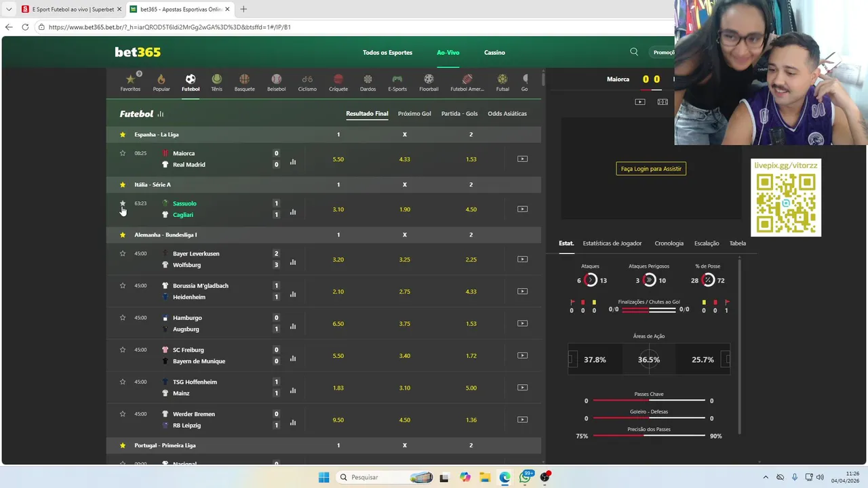Open the Cassino section
This screenshot has width=868, height=488.
pyautogui.click(x=494, y=52)
